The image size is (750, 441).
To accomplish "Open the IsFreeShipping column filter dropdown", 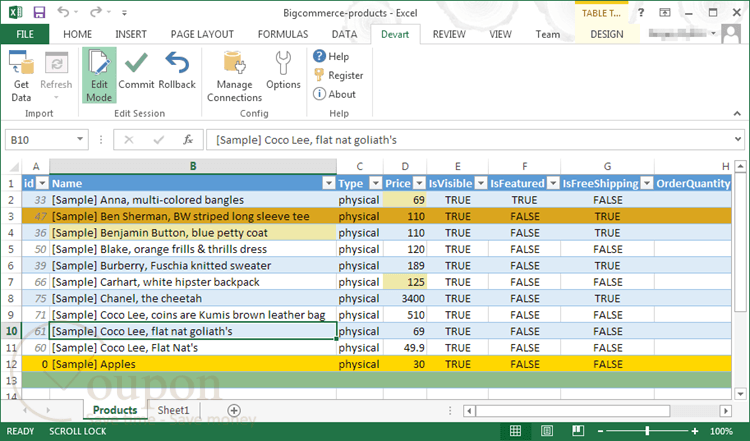I will click(x=647, y=183).
